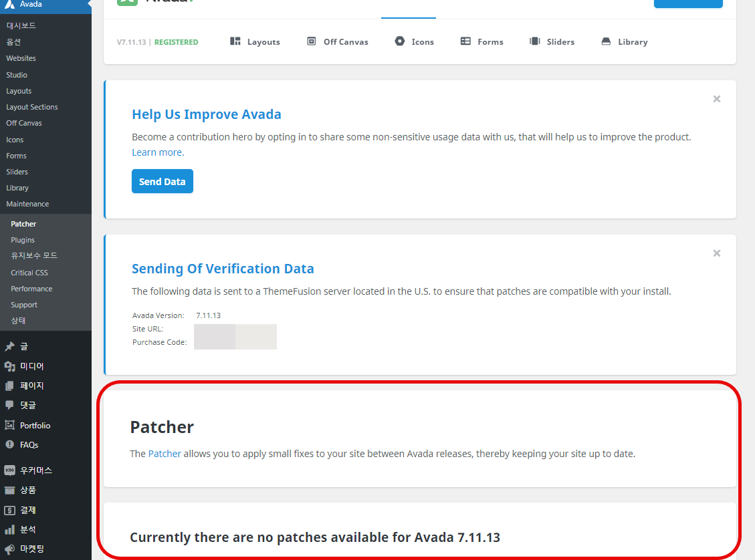Click the media icon beside 미디어
This screenshot has width=755, height=560.
(x=9, y=366)
